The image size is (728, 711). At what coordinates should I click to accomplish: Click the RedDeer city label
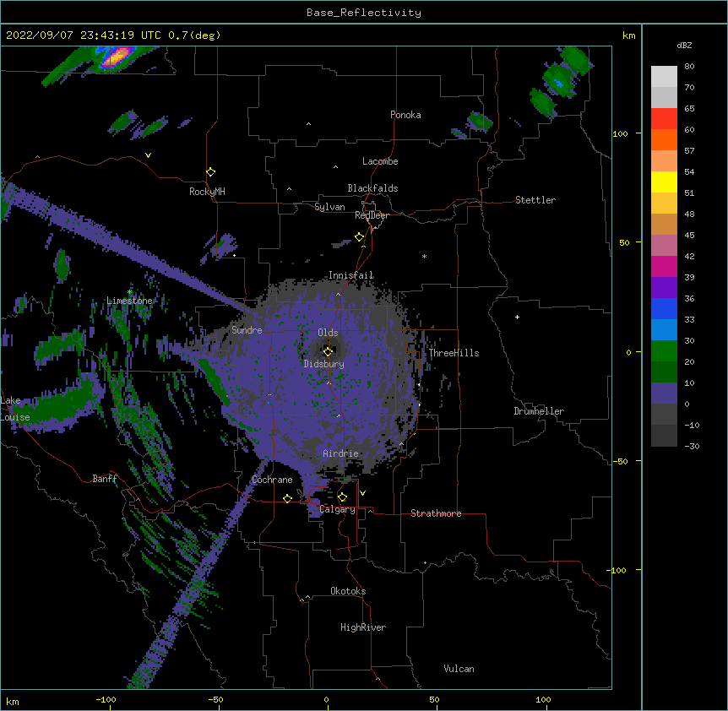tap(372, 215)
